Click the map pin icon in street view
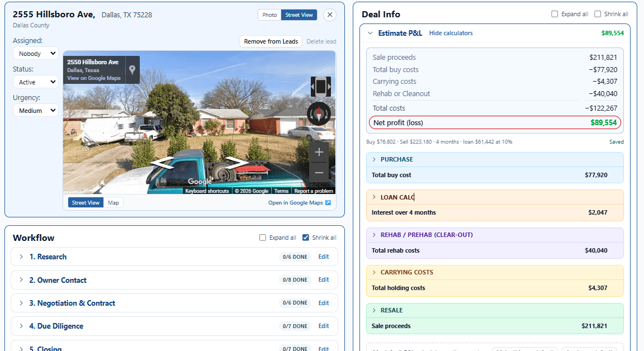644x351 pixels. coord(132,70)
